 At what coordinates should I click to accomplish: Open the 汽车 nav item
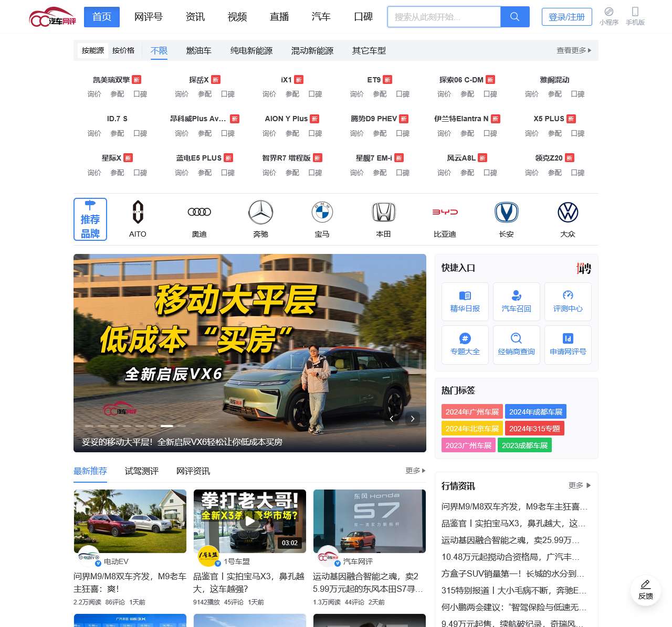click(x=321, y=17)
